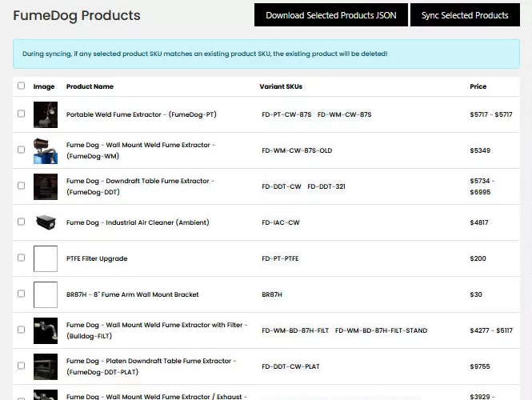Click SKU FD-WM-BD-87H-FILT

pos(295,330)
